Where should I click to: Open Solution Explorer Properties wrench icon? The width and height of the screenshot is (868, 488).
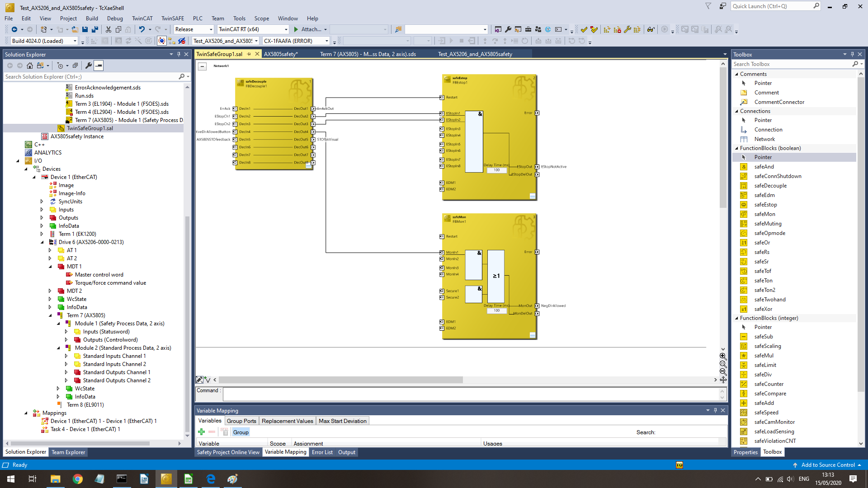[89, 66]
